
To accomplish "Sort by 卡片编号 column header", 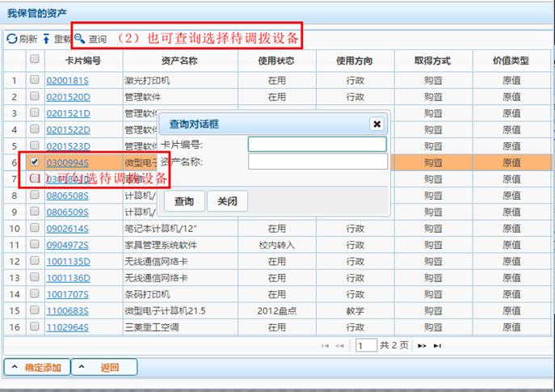I will pyautogui.click(x=83, y=61).
